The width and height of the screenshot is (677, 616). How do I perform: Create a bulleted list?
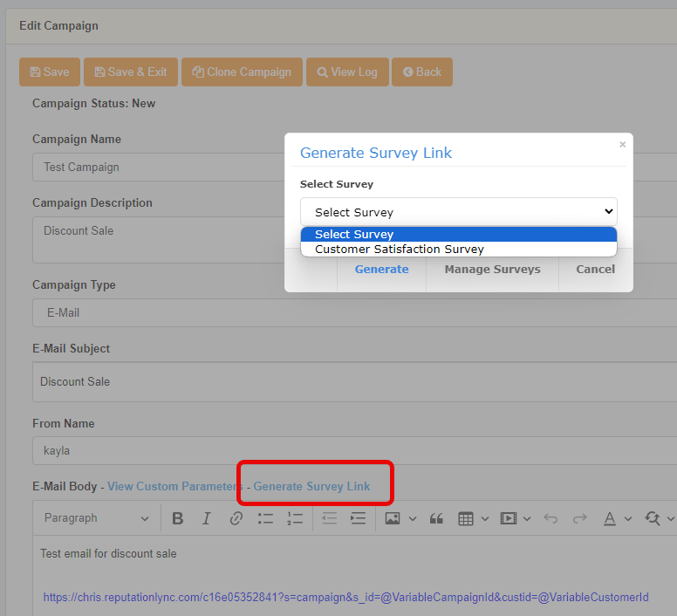265,518
